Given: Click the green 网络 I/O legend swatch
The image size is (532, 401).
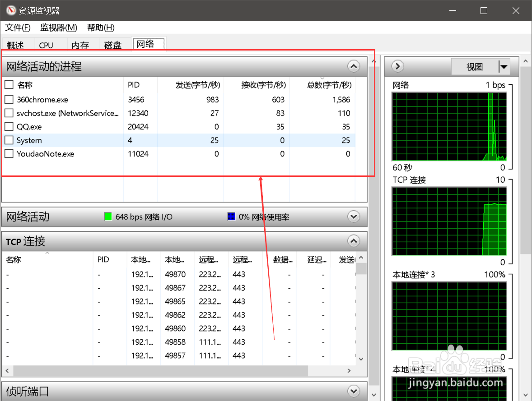Looking at the screenshot, I should coord(108,216).
